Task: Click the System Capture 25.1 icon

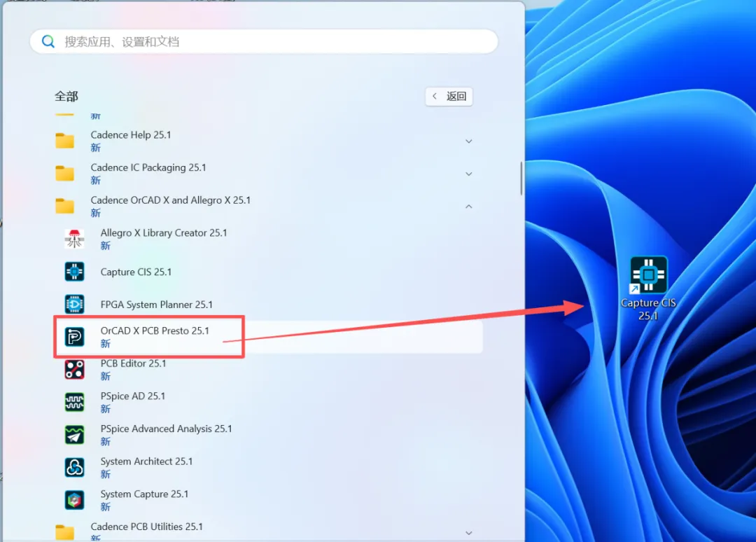Action: tap(74, 500)
